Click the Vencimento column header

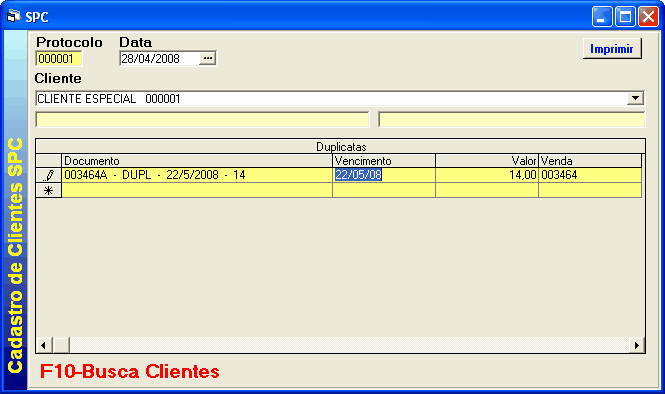coord(384,161)
